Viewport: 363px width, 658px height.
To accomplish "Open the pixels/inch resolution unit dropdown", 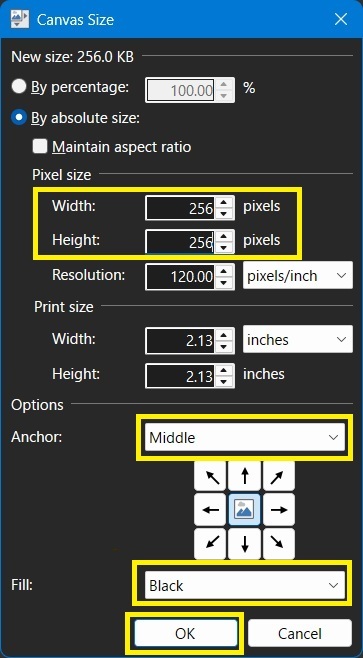I will coord(298,275).
